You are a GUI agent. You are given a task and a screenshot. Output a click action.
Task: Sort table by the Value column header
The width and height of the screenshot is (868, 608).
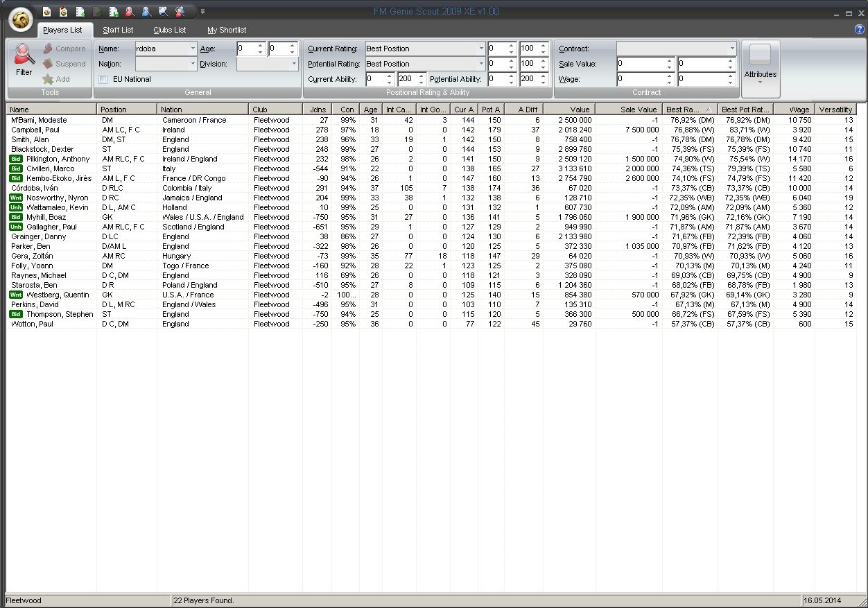click(x=568, y=110)
